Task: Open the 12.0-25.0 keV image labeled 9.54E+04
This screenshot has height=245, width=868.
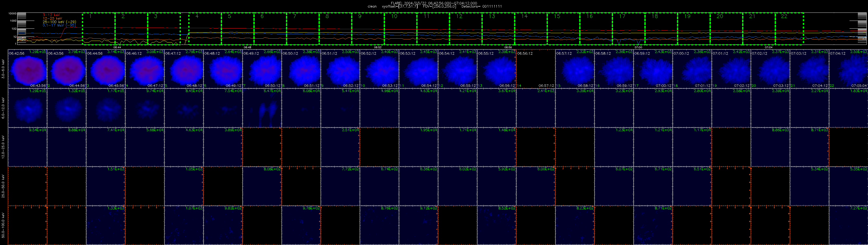Action: pyautogui.click(x=28, y=147)
